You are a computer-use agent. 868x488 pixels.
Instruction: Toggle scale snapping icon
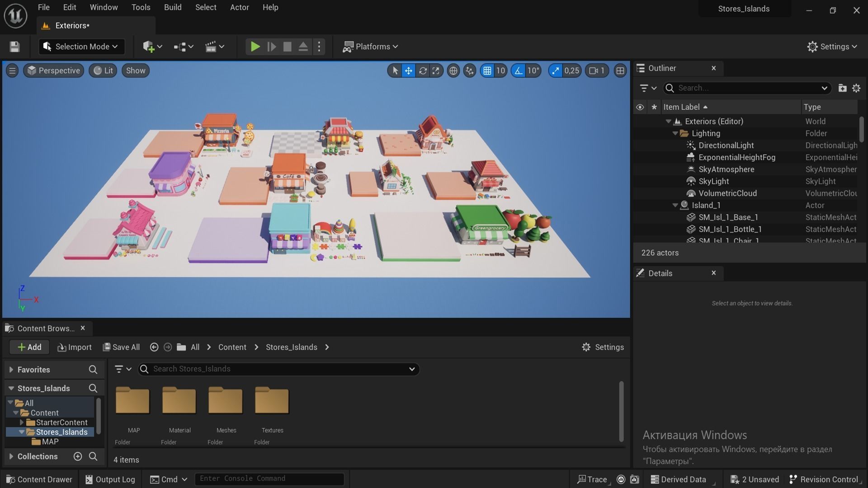coord(555,70)
